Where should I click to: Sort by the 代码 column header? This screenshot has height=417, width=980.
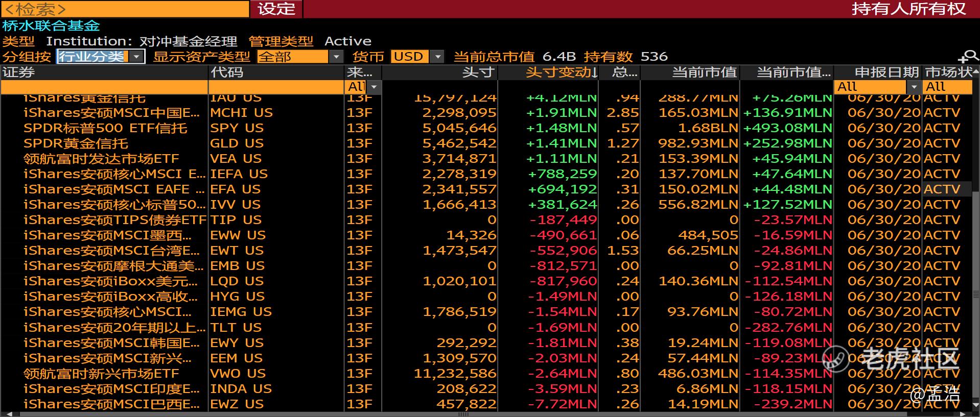click(x=276, y=72)
